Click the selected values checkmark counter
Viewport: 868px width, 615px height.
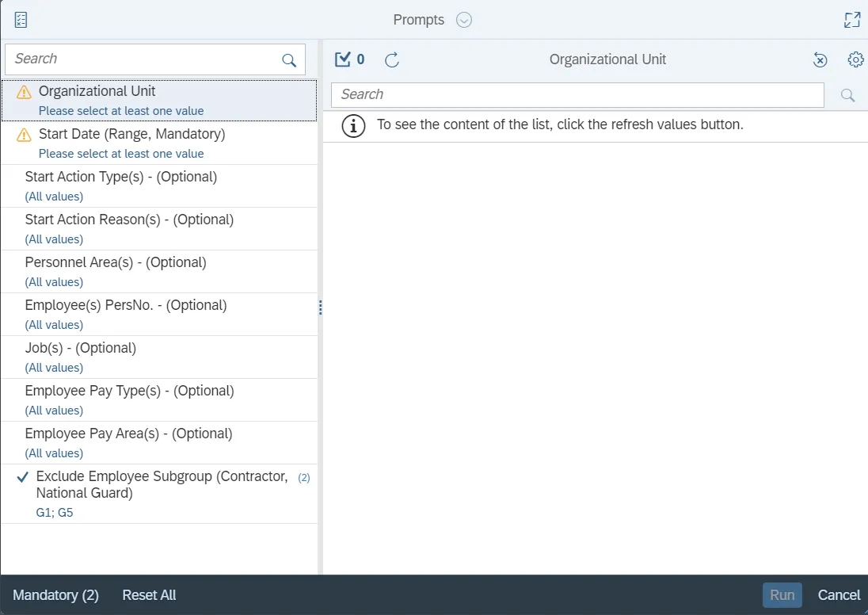tap(349, 59)
